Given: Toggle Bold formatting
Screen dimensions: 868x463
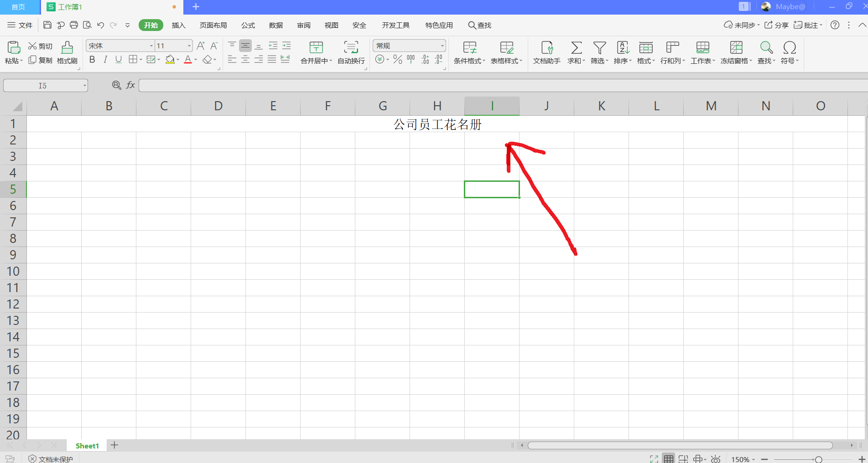Looking at the screenshot, I should 92,60.
